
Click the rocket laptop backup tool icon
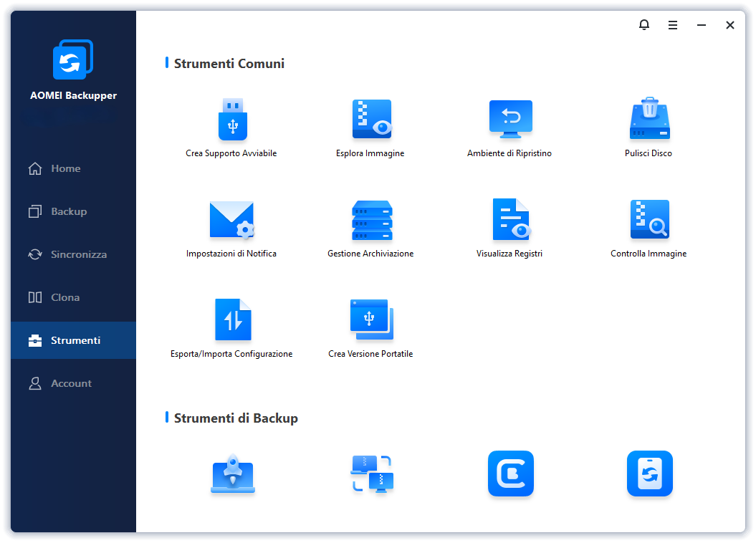[232, 474]
